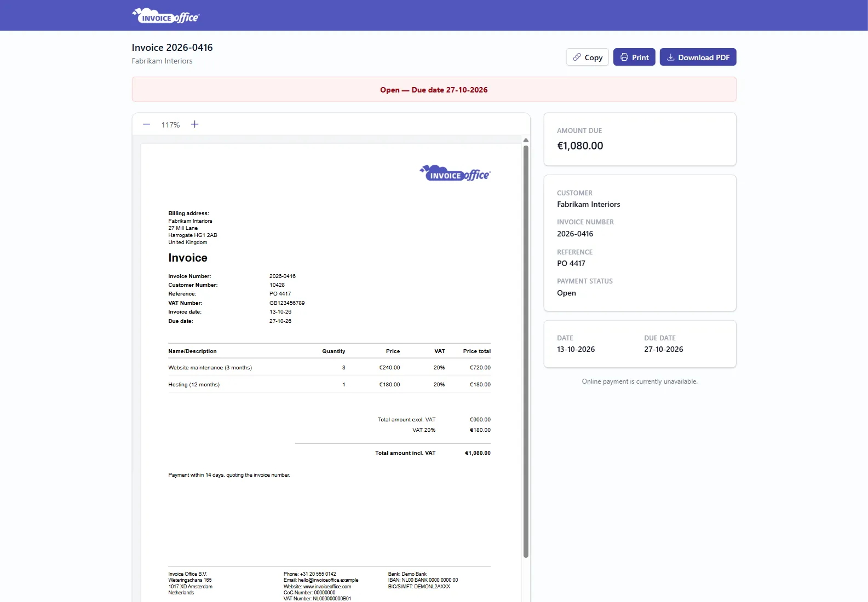
Task: Click the www.invoiceoffice.com website in footer
Action: click(x=327, y=587)
